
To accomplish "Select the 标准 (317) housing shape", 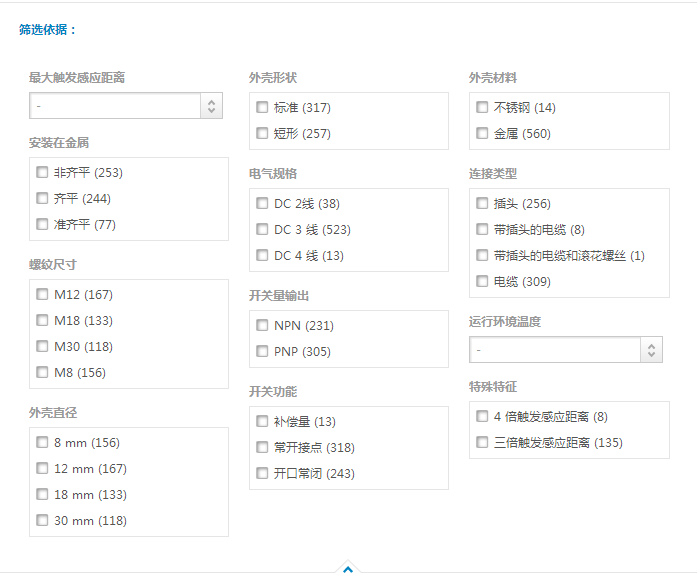I will (x=262, y=107).
